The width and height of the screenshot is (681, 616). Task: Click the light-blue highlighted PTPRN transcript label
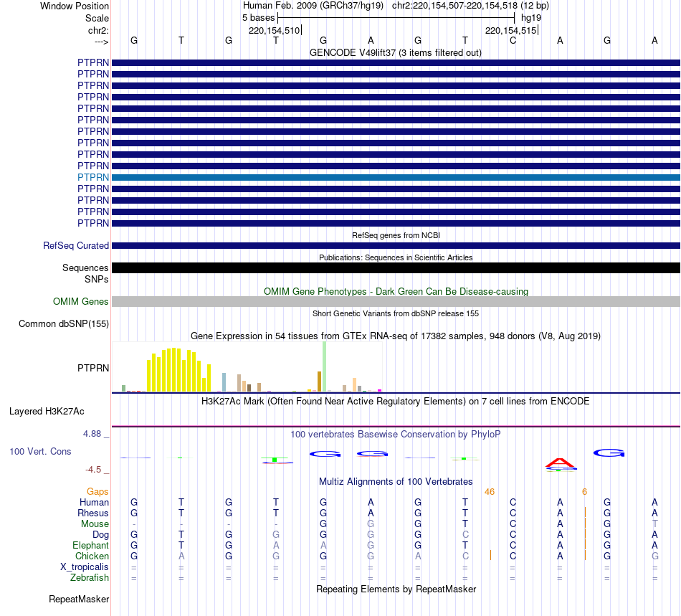pyautogui.click(x=93, y=177)
